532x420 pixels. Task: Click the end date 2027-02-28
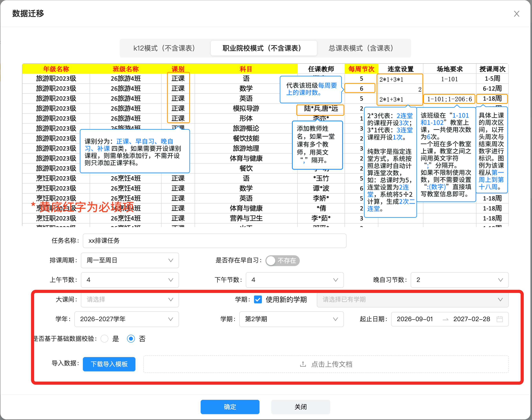pyautogui.click(x=472, y=319)
